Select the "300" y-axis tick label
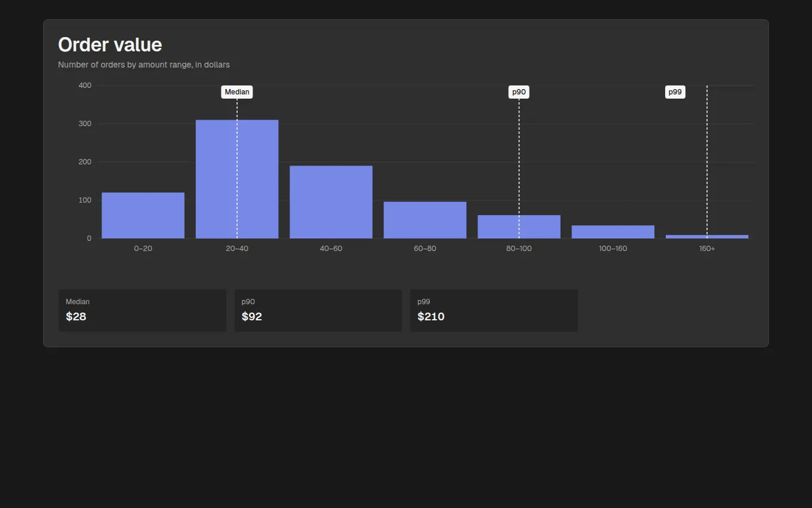This screenshot has height=508, width=812. point(85,124)
